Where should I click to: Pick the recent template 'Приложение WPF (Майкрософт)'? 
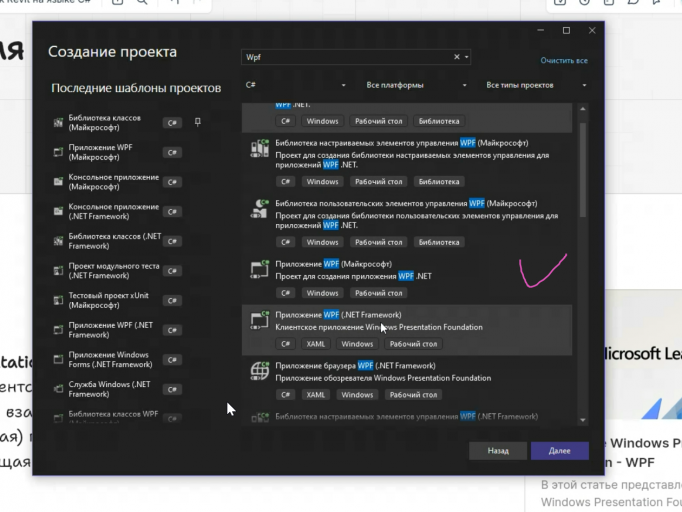(117, 152)
